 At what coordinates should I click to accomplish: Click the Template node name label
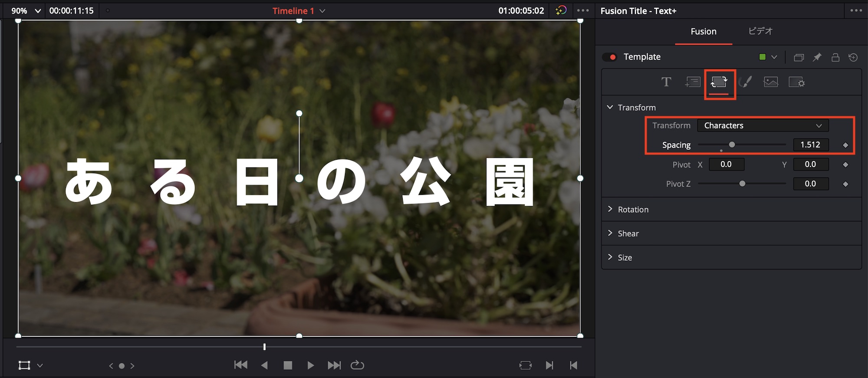click(x=642, y=57)
